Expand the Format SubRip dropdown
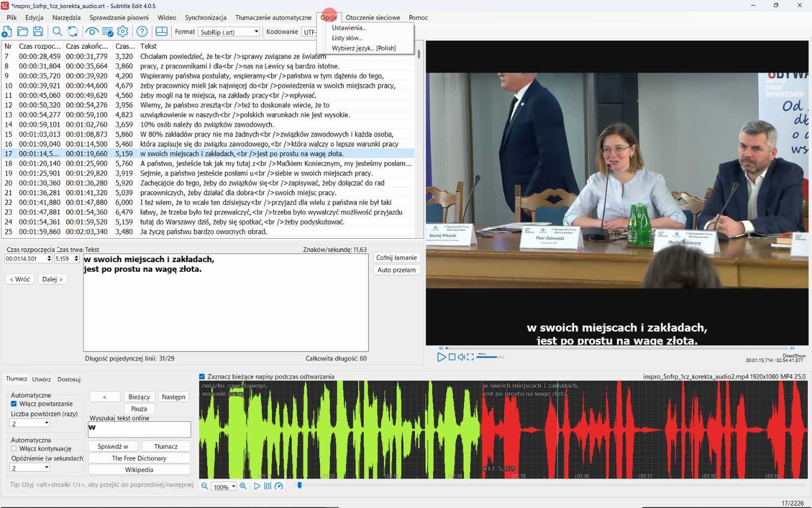The image size is (812, 508). click(x=256, y=31)
